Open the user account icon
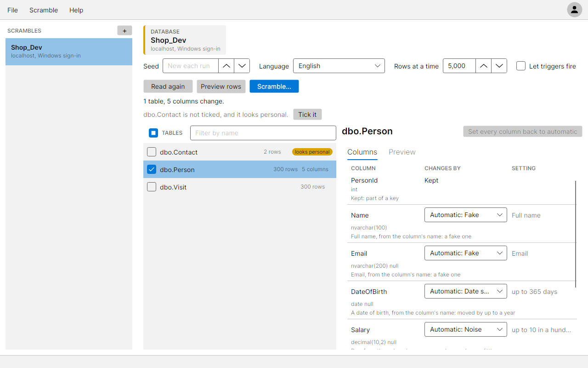588x368 pixels. [574, 10]
